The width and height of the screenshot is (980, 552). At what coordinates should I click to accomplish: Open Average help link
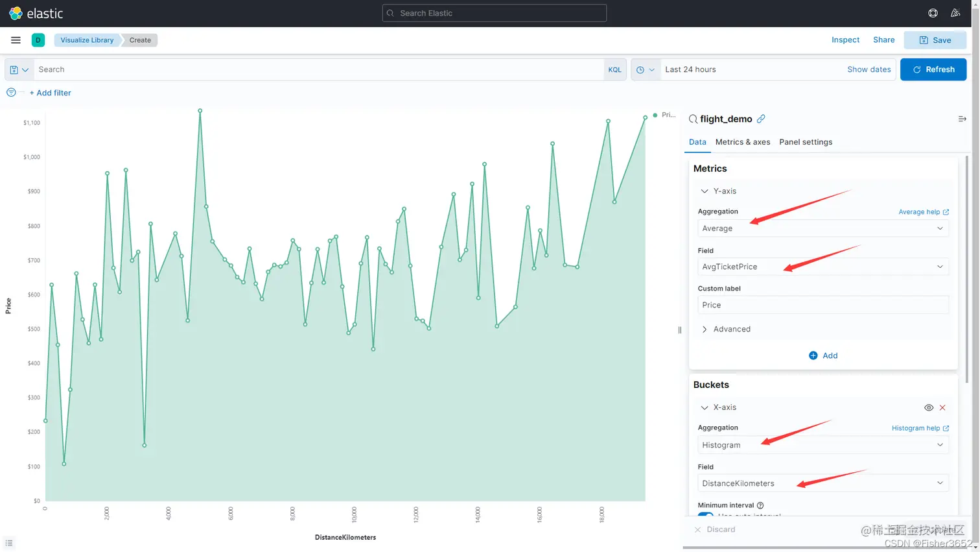tap(924, 211)
